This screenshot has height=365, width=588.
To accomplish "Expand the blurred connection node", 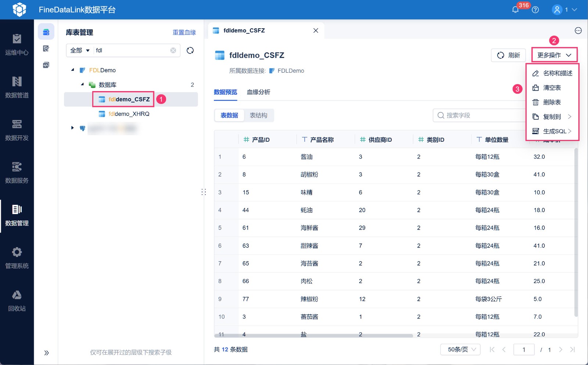I will [72, 128].
